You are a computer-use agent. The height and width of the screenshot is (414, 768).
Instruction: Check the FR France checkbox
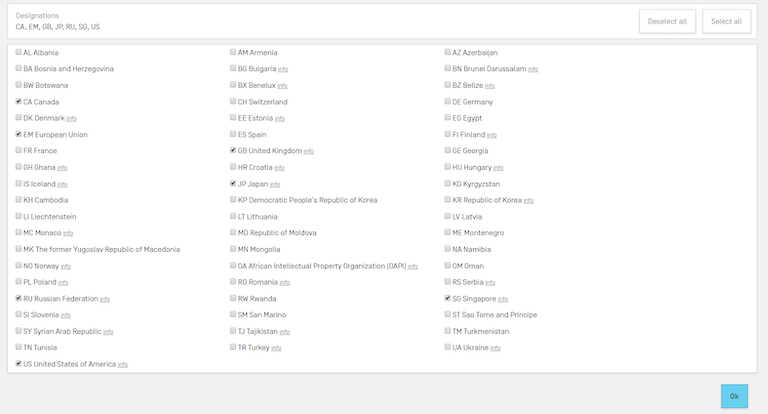click(x=19, y=151)
